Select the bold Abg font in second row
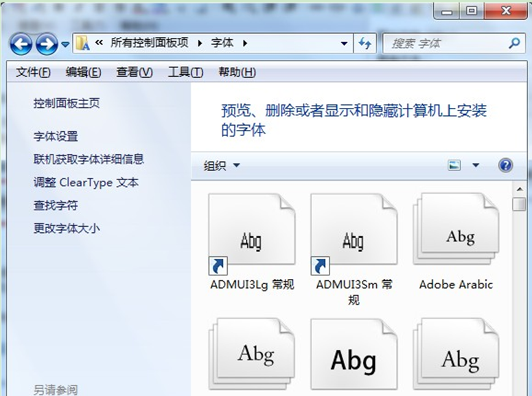Screen dimensions: 532x396 pos(354,354)
